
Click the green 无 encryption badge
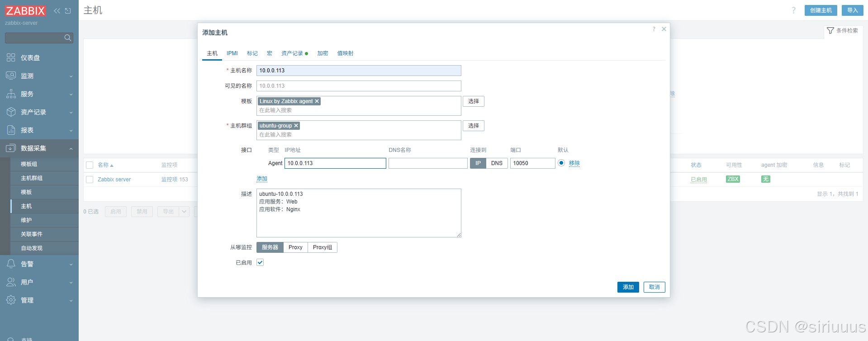coord(766,179)
